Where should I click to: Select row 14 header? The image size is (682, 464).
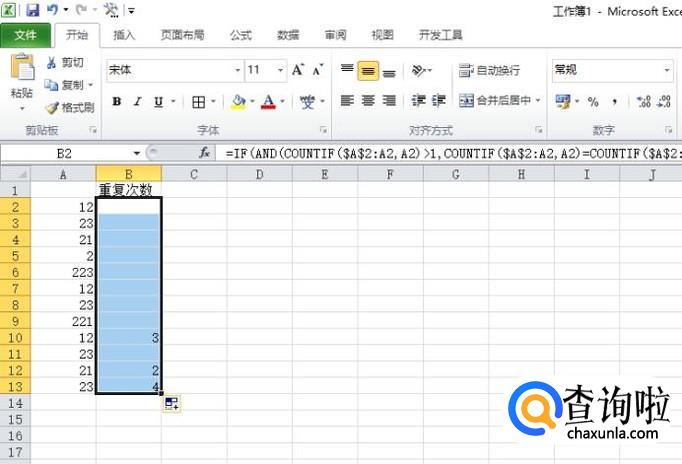pyautogui.click(x=15, y=403)
